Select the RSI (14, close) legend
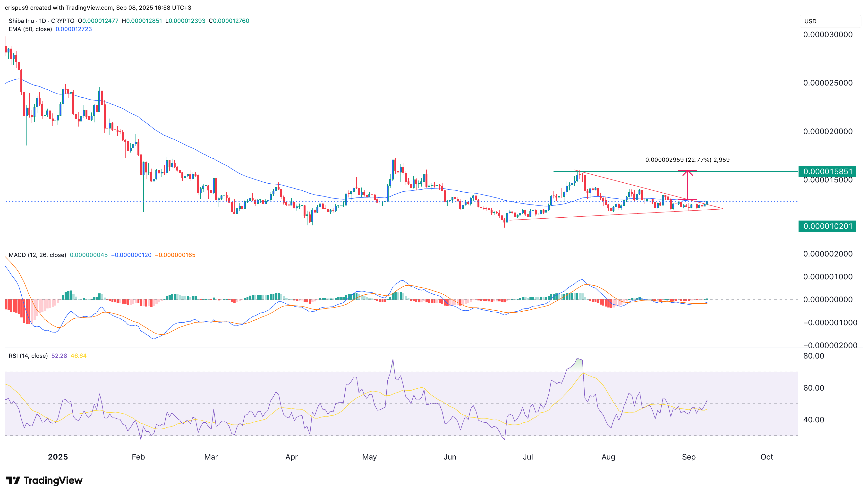This screenshot has width=868, height=495. click(x=28, y=356)
